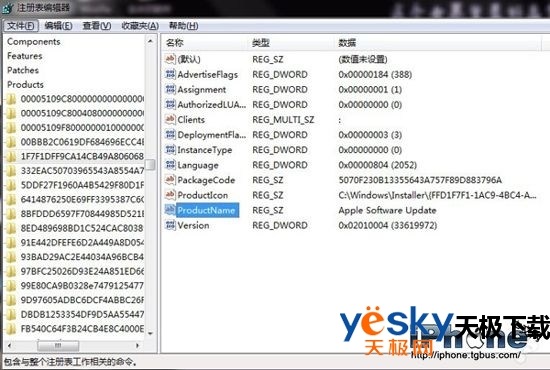This screenshot has height=370, width=550.
Task: Click the Clients multi-string value icon
Action: 170,119
